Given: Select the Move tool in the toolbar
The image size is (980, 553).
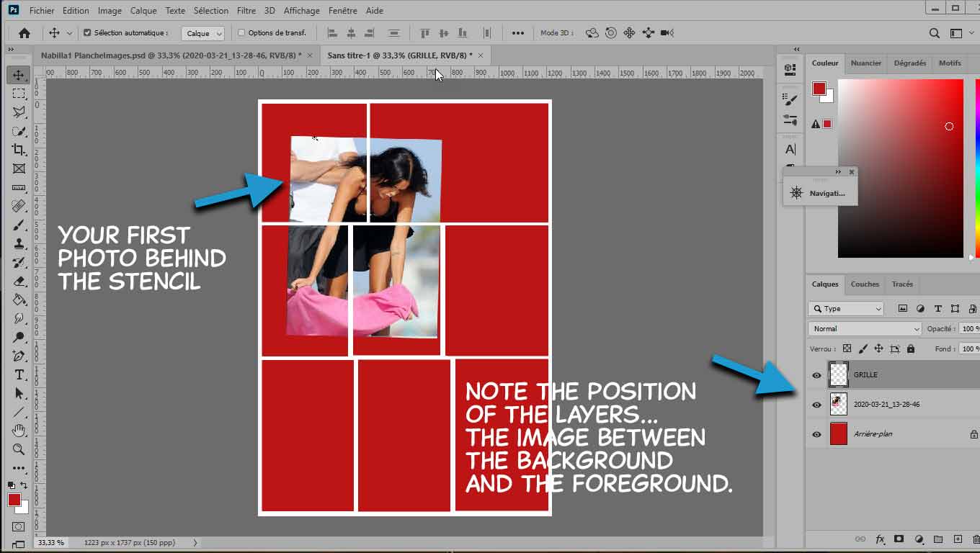Looking at the screenshot, I should pos(19,75).
